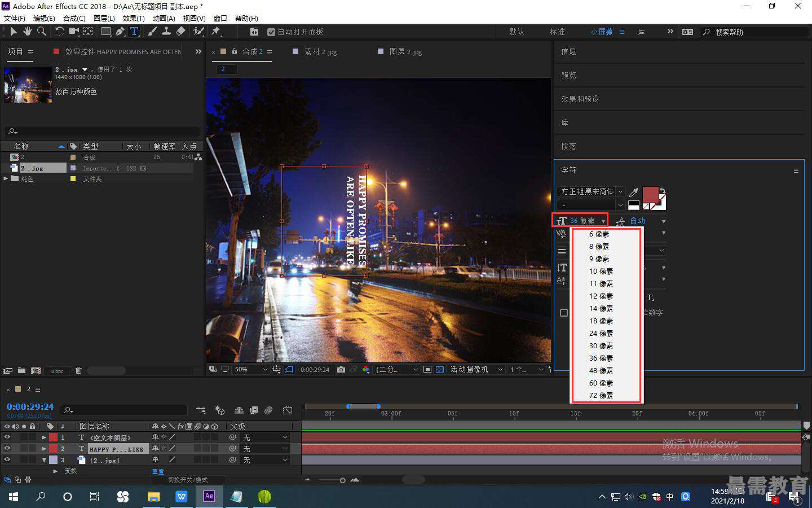The height and width of the screenshot is (508, 812).
Task: Select the Roto Brush tool
Action: pos(198,32)
